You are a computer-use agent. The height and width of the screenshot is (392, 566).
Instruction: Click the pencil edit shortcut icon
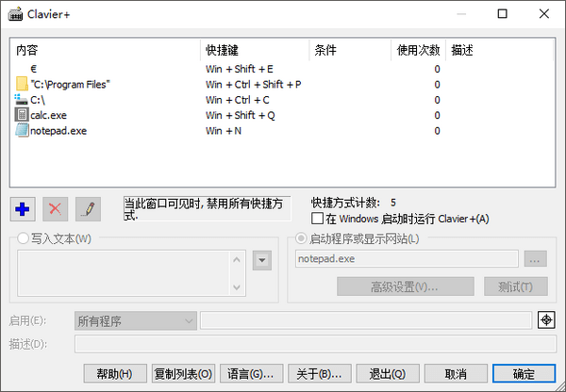point(88,207)
